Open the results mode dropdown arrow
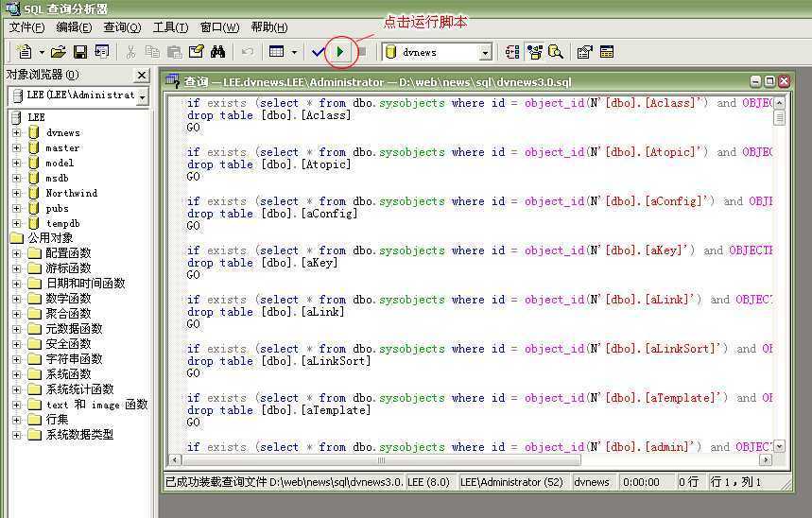The height and width of the screenshot is (518, 812). coord(294,52)
